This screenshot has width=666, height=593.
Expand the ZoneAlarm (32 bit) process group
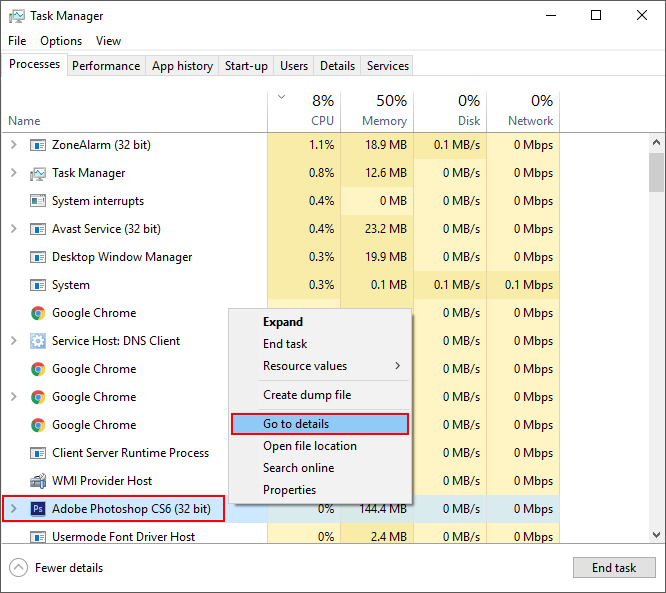pyautogui.click(x=14, y=145)
